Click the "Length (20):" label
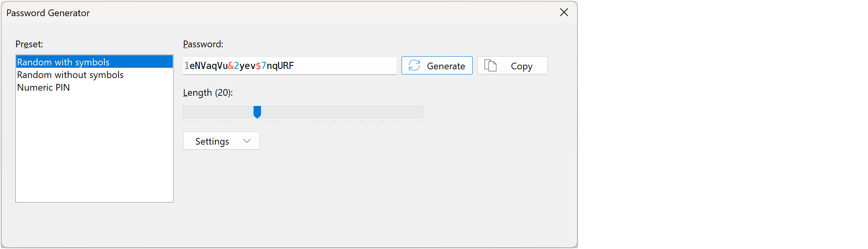Image resolution: width=868 pixels, height=249 pixels. coord(208,93)
